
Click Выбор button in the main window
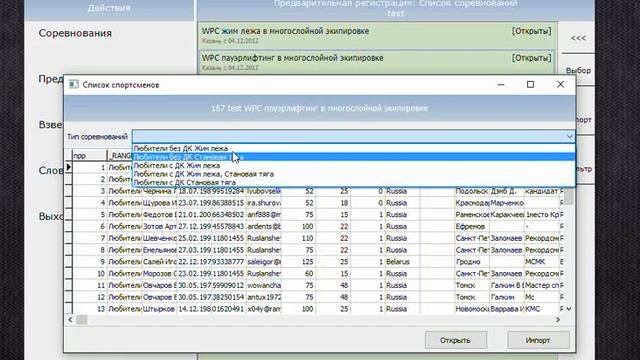578,70
